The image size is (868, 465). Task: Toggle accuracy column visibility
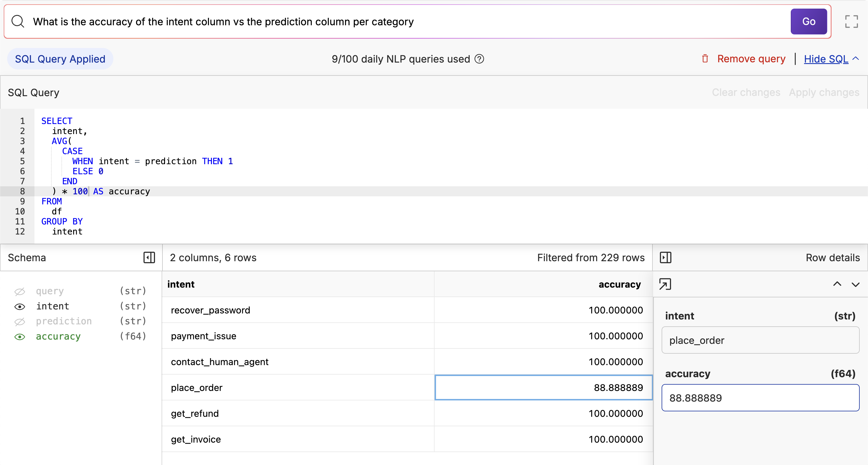click(x=20, y=337)
